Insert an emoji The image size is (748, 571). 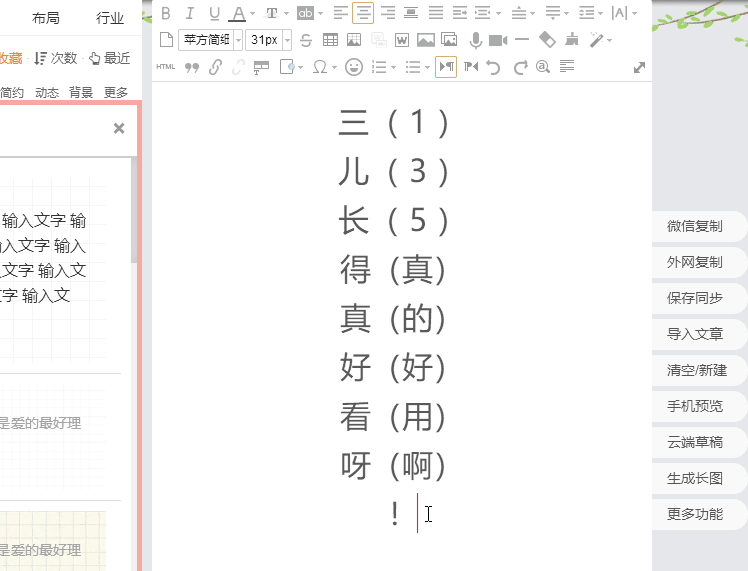[353, 67]
